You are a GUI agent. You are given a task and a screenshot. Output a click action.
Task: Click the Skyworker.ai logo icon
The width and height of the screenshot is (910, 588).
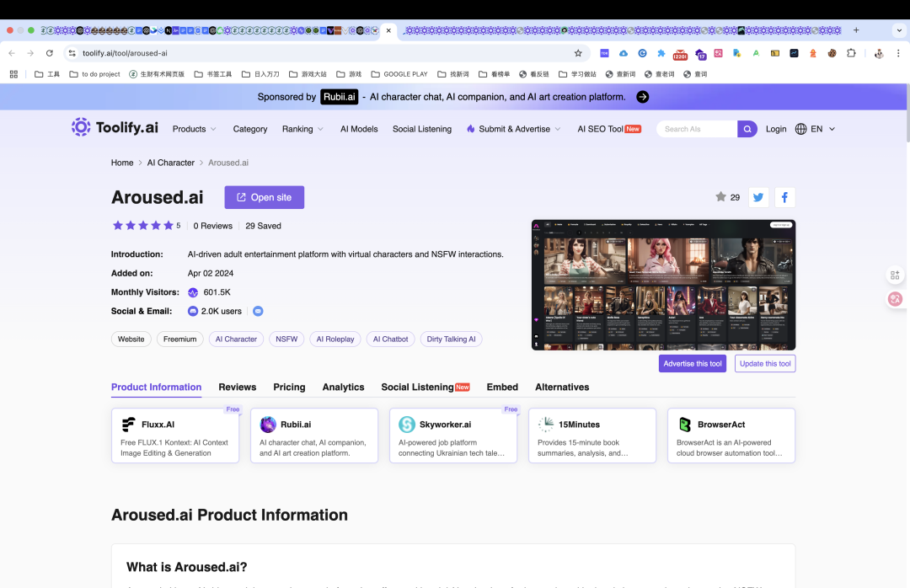point(407,425)
